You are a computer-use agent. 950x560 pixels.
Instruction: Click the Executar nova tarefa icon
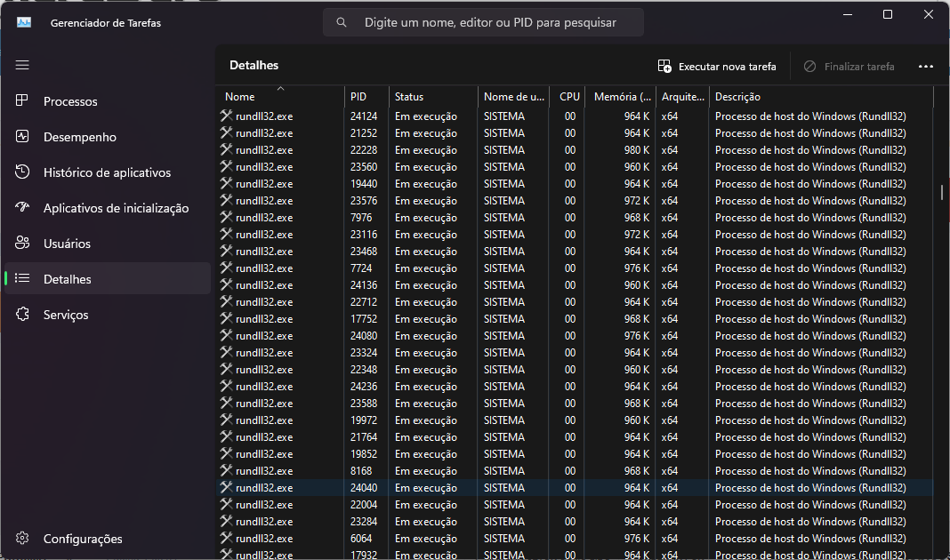[664, 66]
